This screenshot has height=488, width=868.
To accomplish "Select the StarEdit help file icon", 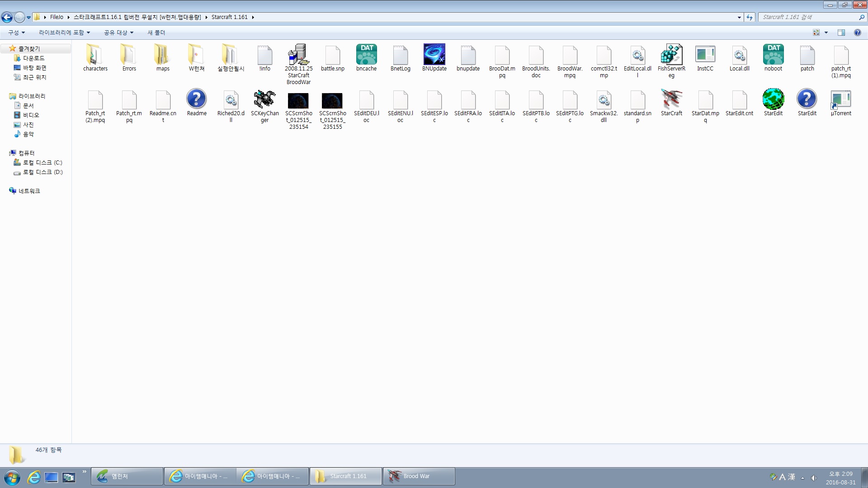I will [x=807, y=103].
